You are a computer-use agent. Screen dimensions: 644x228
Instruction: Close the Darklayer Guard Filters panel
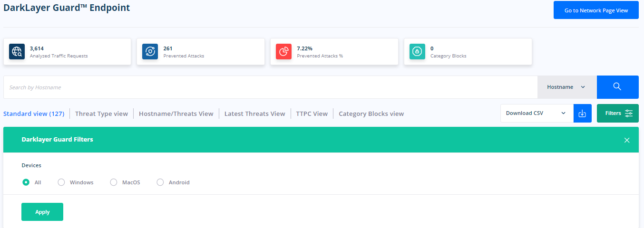(x=627, y=140)
